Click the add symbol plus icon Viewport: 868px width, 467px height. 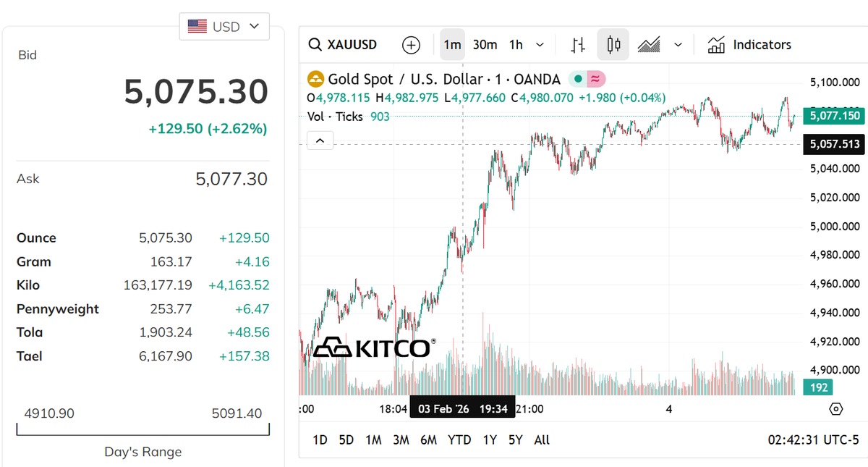click(411, 45)
